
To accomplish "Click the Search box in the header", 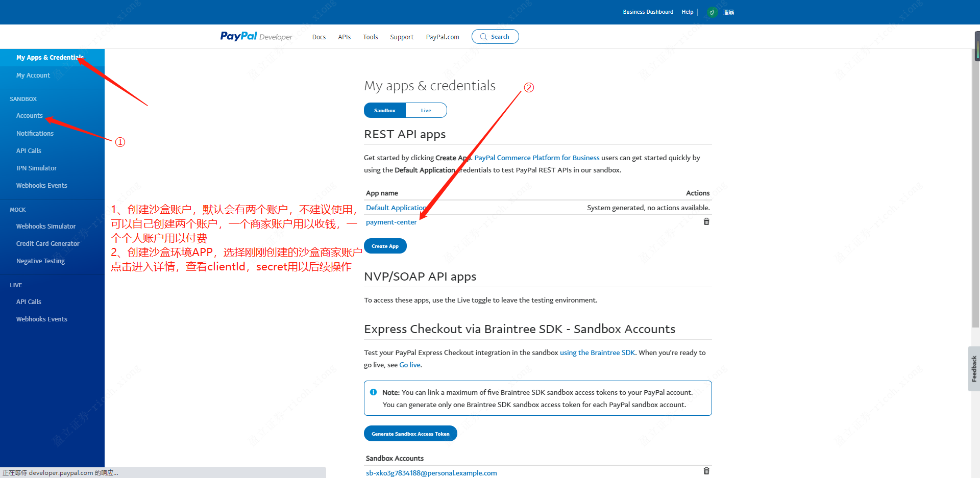I will (x=495, y=37).
